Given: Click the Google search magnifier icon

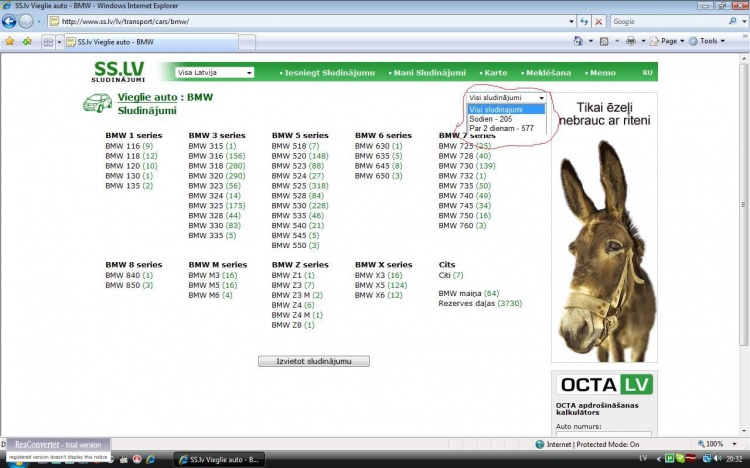Looking at the screenshot, I should tap(732, 22).
